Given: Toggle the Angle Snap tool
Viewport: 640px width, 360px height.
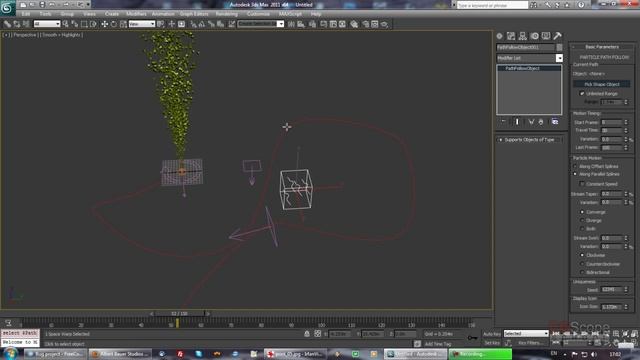Looking at the screenshot, I should [202, 24].
